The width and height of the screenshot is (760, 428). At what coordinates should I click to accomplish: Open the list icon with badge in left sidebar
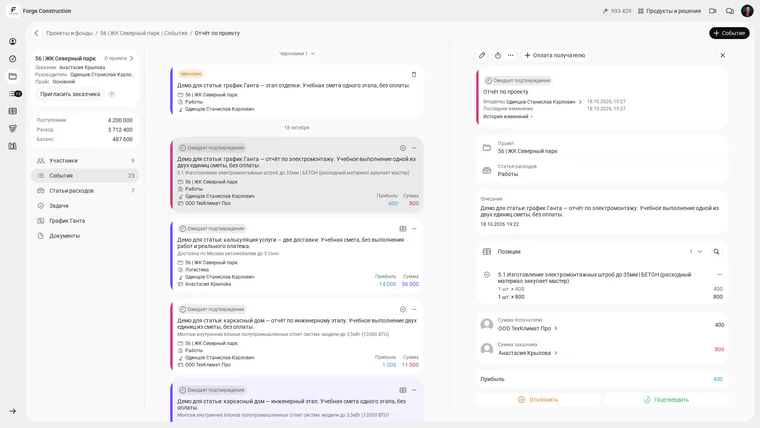click(15, 94)
